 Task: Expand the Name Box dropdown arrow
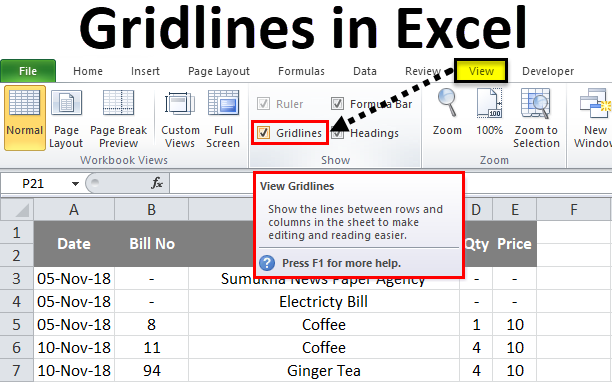(75, 184)
